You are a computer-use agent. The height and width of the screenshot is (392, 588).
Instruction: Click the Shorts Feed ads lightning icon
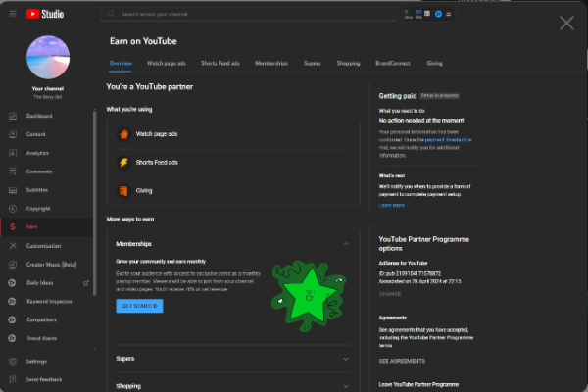(x=123, y=162)
